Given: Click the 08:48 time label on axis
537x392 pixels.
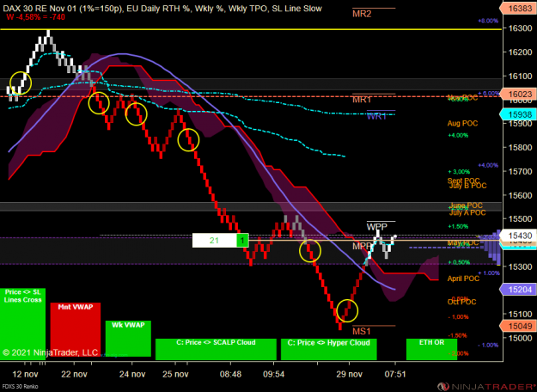Looking at the screenshot, I should coord(230,374).
